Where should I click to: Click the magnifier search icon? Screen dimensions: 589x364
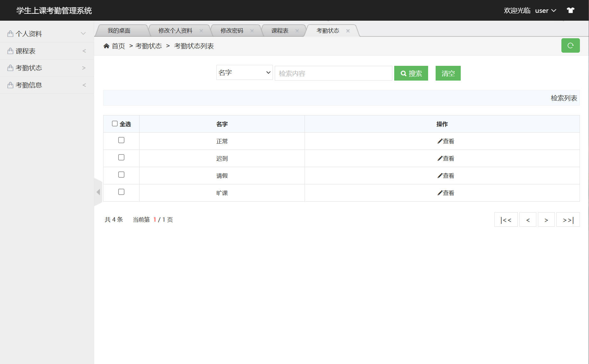pyautogui.click(x=404, y=73)
